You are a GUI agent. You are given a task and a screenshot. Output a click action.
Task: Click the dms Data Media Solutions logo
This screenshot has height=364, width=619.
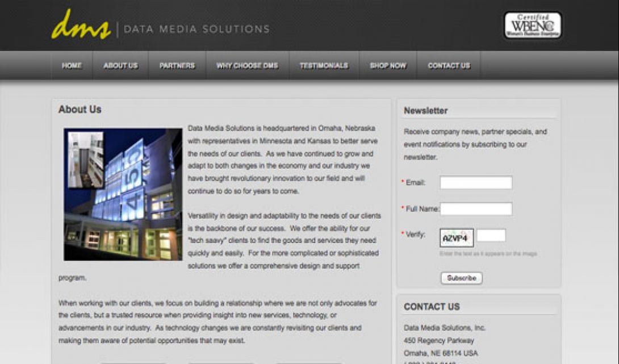[x=160, y=25]
